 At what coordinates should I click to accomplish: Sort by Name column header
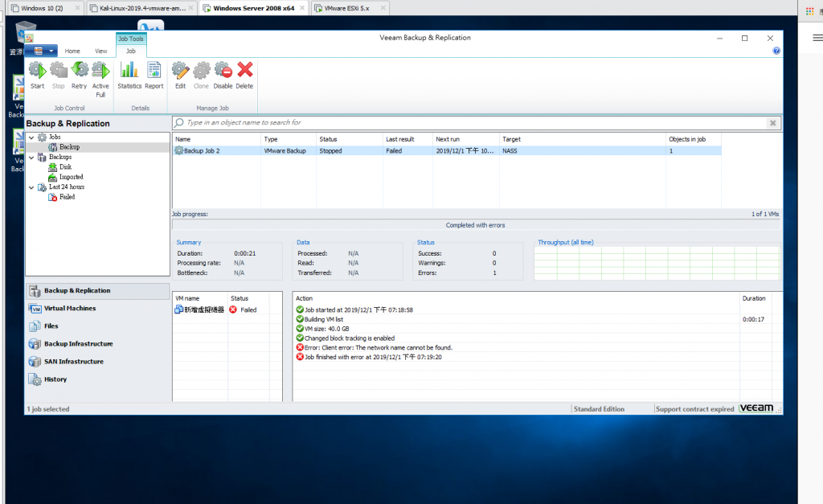coord(216,139)
